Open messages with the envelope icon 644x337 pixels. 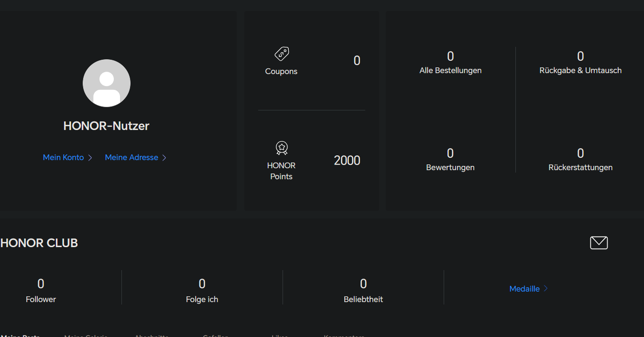coord(599,243)
